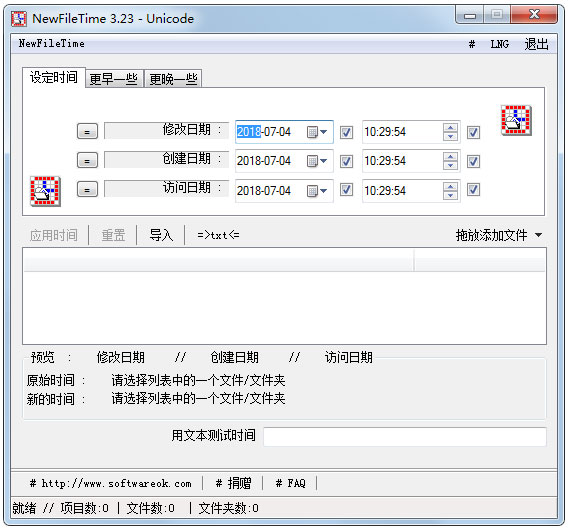Click 退出 to exit the program
This screenshot has width=569, height=529.
click(536, 44)
